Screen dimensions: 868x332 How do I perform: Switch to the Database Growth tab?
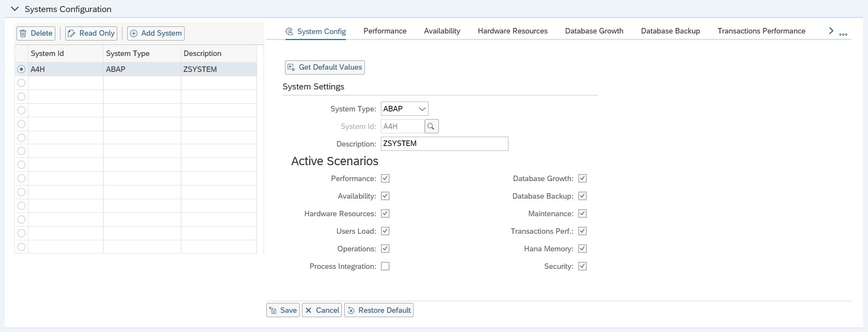click(x=594, y=31)
